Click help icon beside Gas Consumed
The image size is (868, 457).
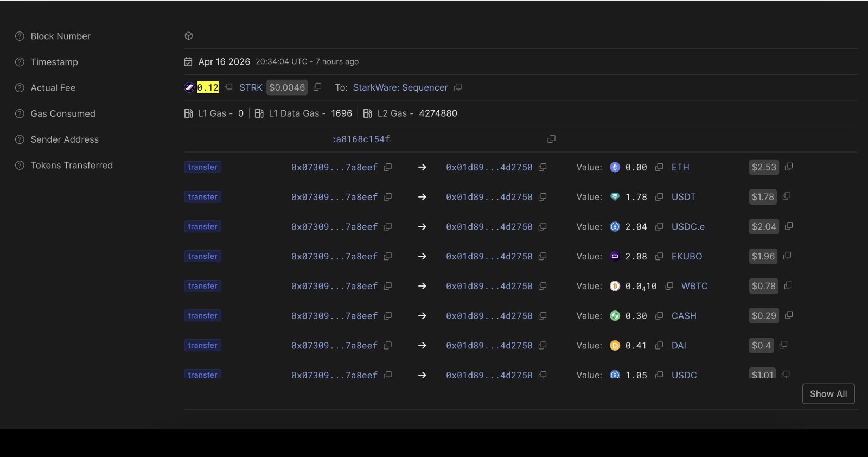pos(20,114)
